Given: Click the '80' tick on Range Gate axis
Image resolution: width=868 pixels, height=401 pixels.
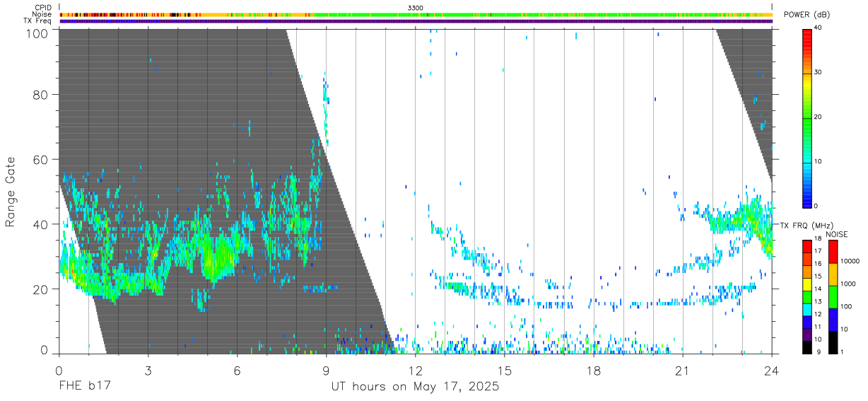Looking at the screenshot, I should tap(41, 94).
